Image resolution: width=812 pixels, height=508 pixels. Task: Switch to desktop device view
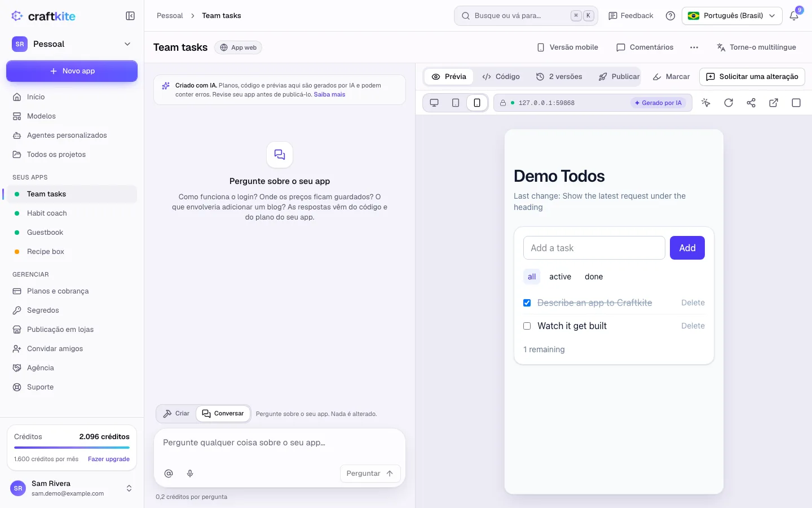click(434, 103)
